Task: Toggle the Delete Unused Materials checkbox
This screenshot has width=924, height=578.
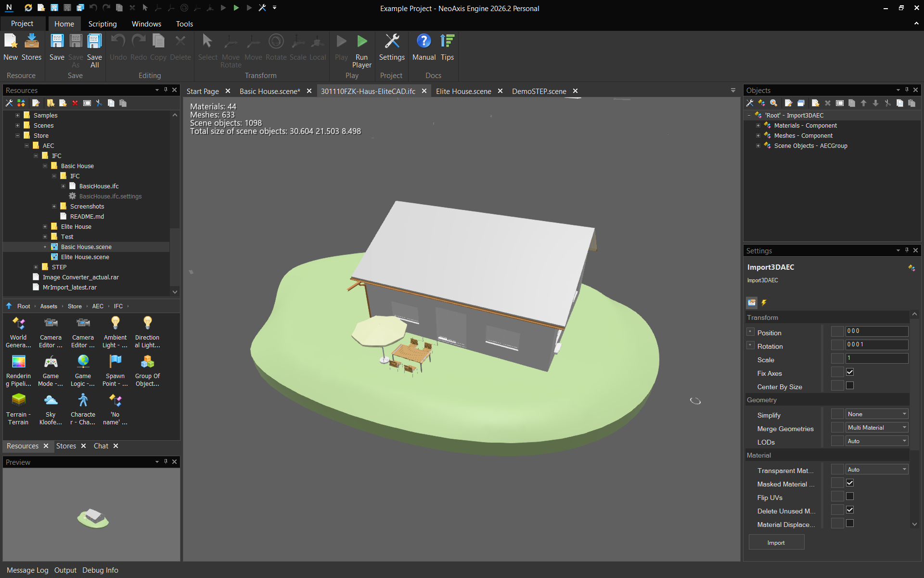Action: click(x=850, y=510)
